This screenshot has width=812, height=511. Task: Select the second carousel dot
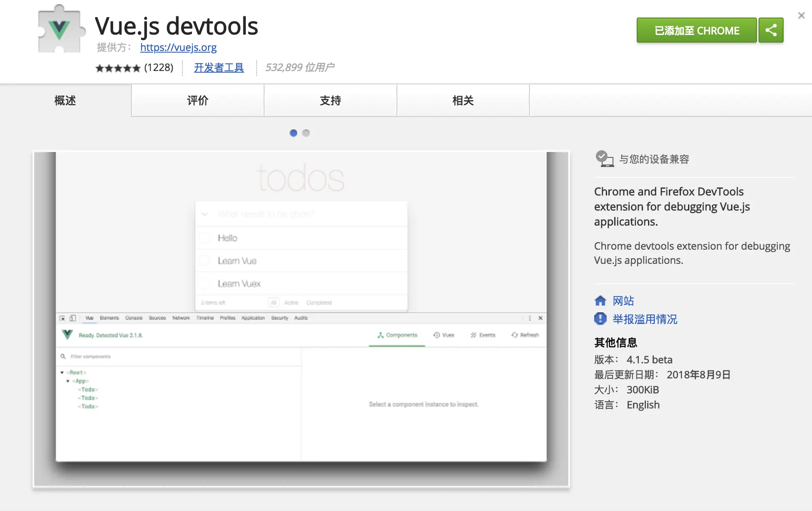[x=306, y=133]
